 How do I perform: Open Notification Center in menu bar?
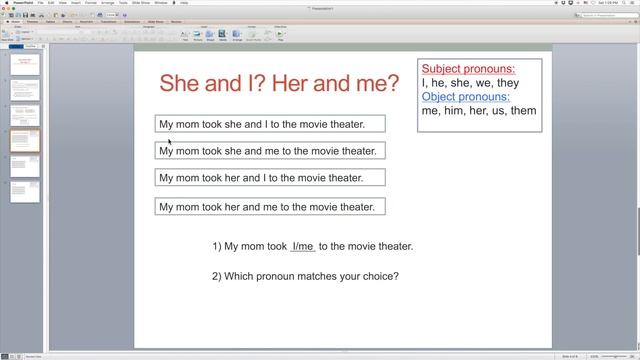(x=632, y=3)
